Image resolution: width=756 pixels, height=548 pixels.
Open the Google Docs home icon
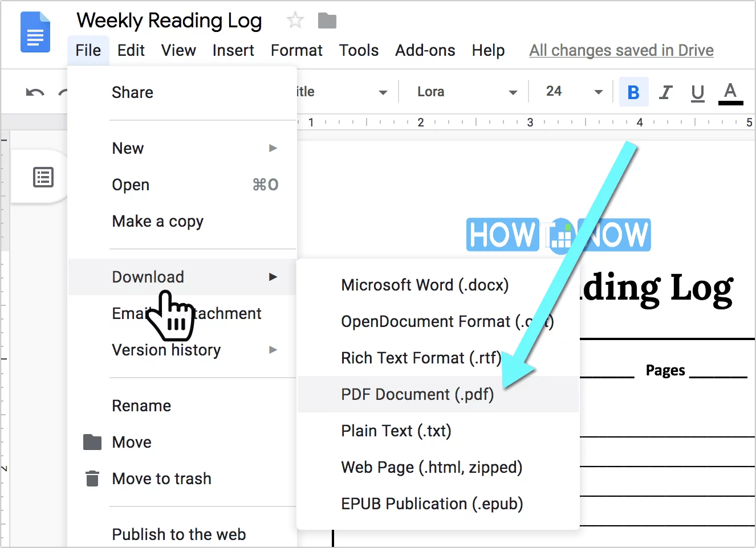[35, 32]
